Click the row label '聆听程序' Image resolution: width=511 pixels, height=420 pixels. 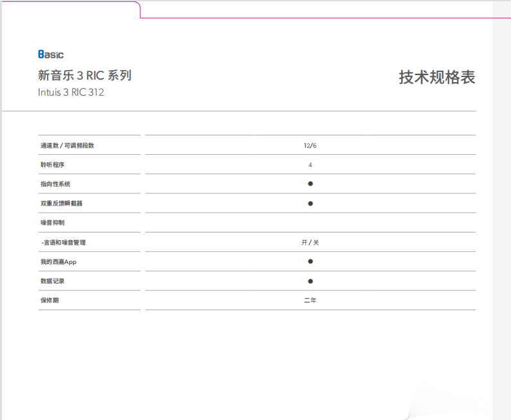click(52, 165)
